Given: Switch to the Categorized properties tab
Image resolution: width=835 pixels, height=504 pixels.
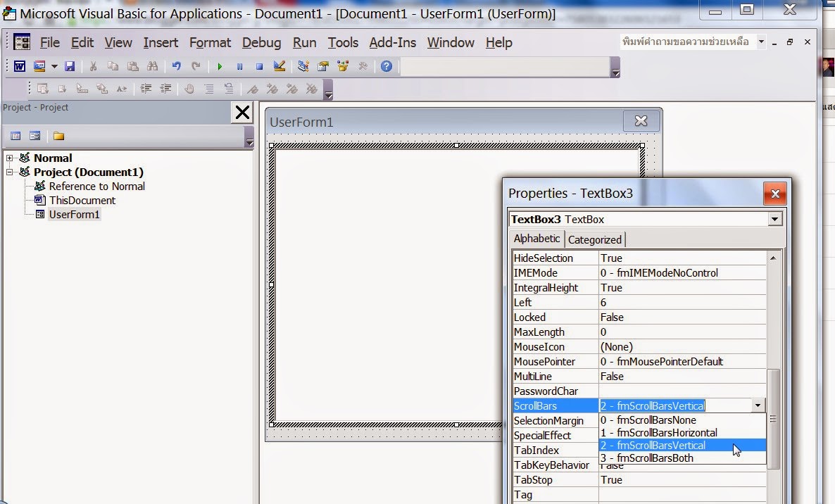Looking at the screenshot, I should click(x=594, y=239).
